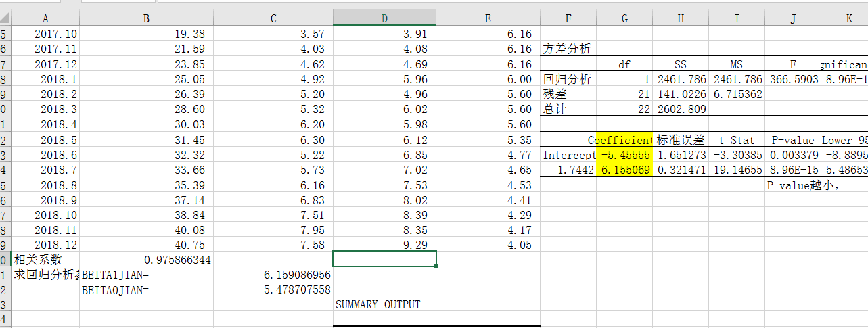The image size is (868, 328).
Task: Click the cell containing 5.96
Action: pyautogui.click(x=384, y=79)
